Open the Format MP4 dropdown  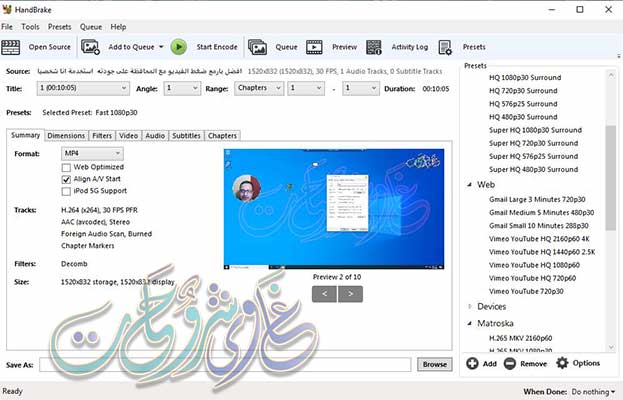[92, 153]
